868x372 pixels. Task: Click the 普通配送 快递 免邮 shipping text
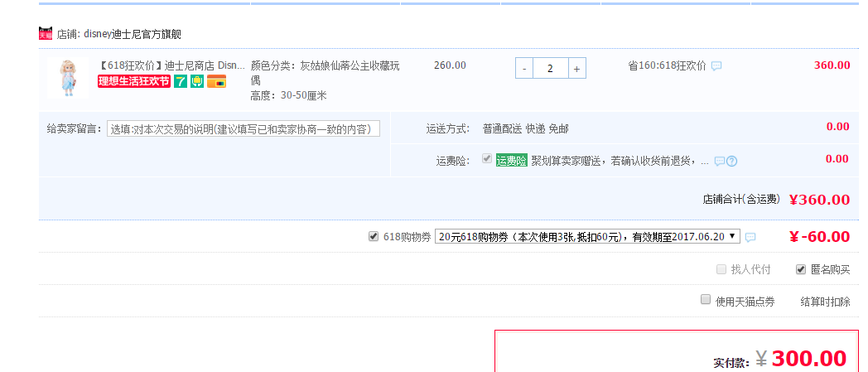point(525,129)
